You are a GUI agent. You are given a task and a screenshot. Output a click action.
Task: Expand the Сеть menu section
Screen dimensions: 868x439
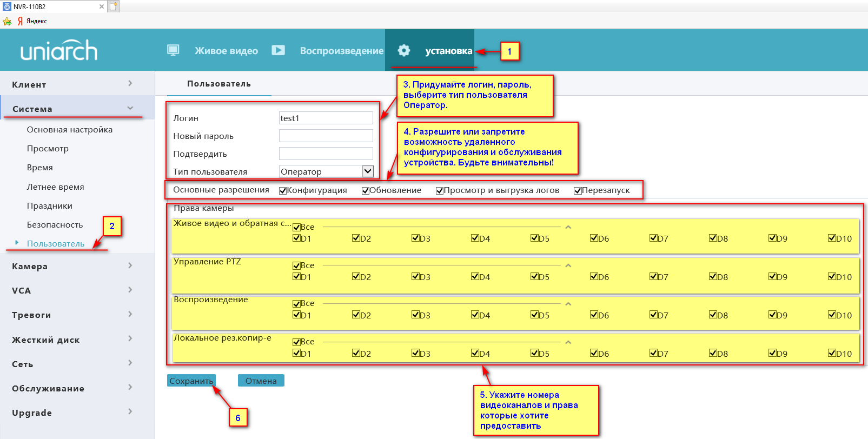point(77,363)
